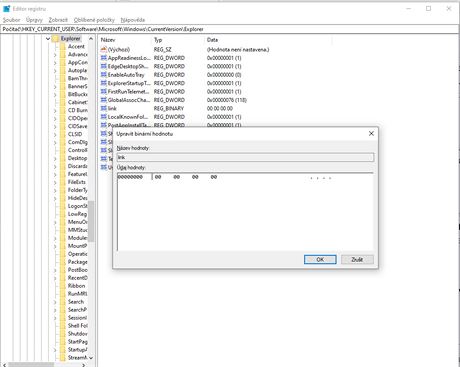Click the FeatureUsage folder icon
Image resolution: width=460 pixels, height=367 pixels.
[63, 174]
